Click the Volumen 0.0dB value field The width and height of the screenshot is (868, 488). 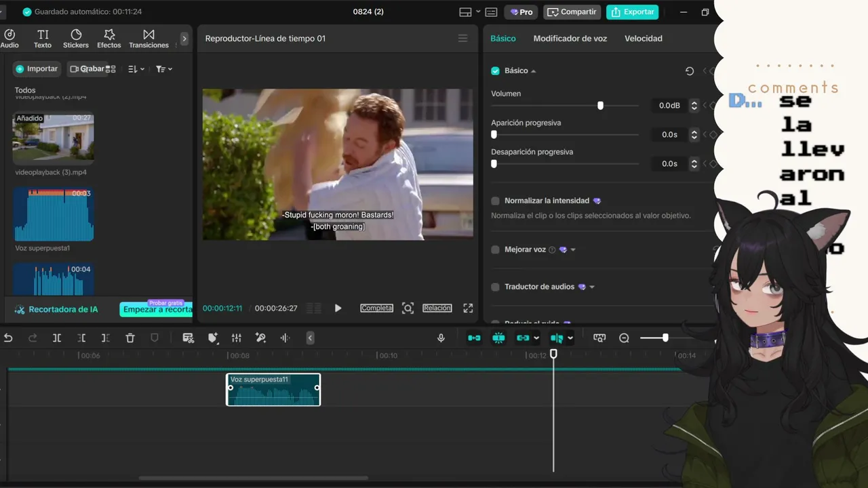669,106
